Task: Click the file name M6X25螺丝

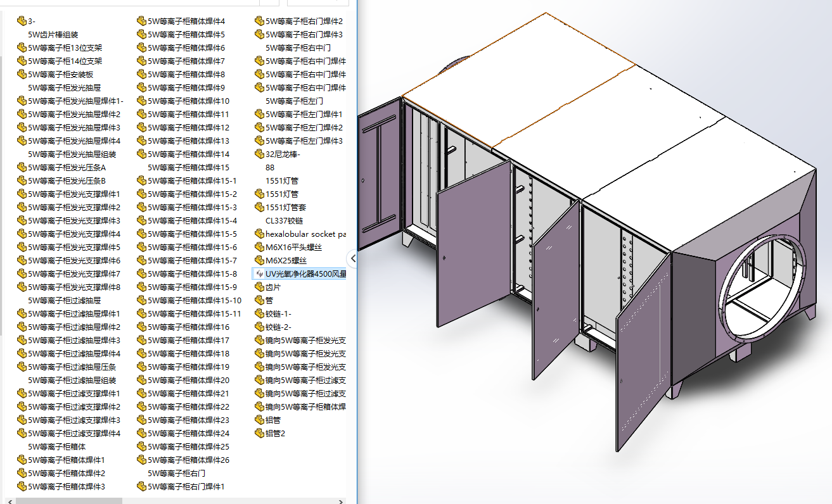Action: coord(286,260)
